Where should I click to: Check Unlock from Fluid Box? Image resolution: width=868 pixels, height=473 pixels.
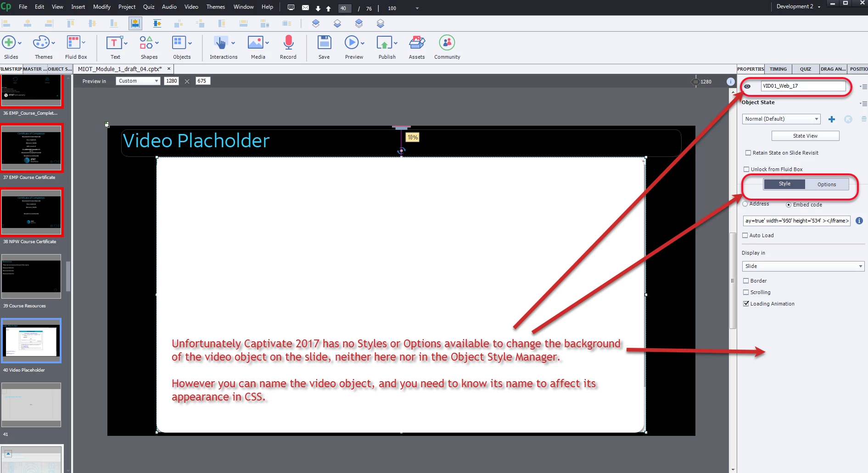(746, 169)
